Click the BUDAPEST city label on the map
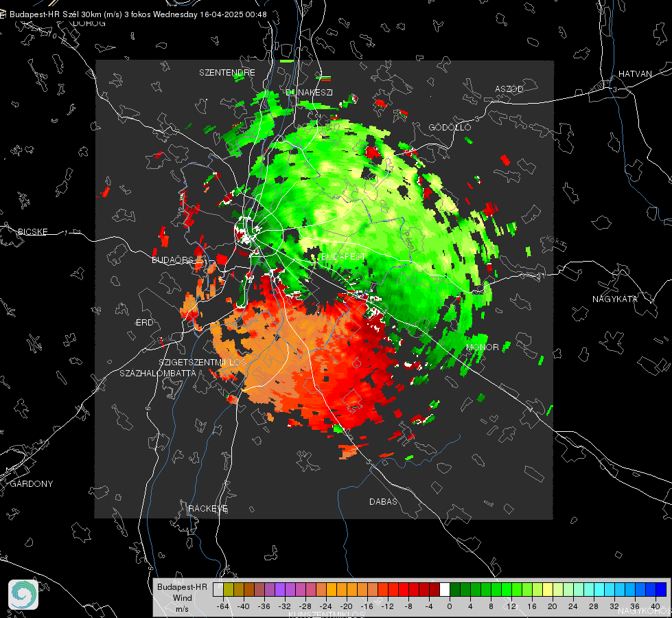This screenshot has height=618, width=672. (343, 256)
